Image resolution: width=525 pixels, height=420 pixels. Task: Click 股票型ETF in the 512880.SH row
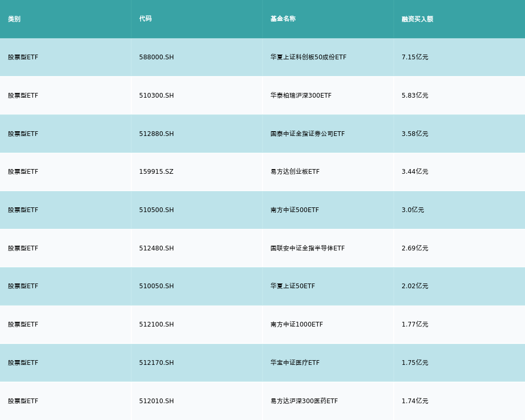pos(23,134)
